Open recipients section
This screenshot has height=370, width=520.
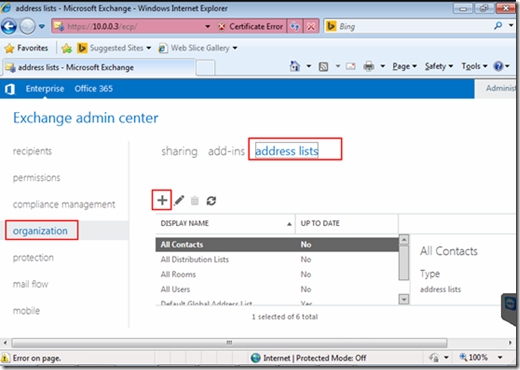click(32, 151)
